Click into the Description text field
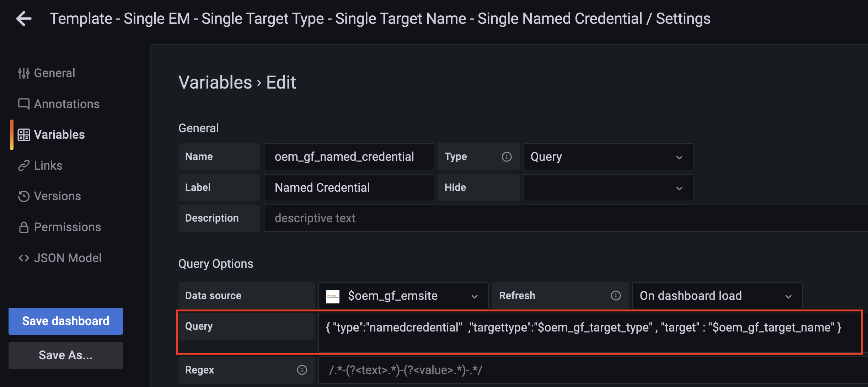Image resolution: width=868 pixels, height=387 pixels. [x=565, y=218]
